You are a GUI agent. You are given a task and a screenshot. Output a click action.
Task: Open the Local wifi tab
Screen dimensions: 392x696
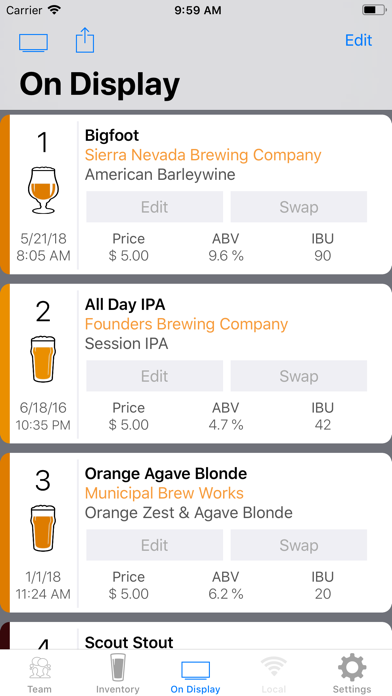273,673
